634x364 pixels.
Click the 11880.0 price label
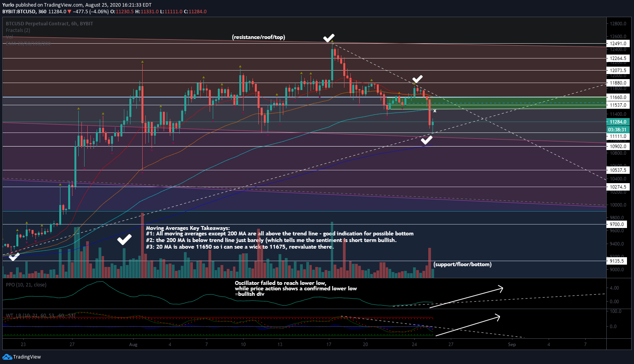(618, 83)
